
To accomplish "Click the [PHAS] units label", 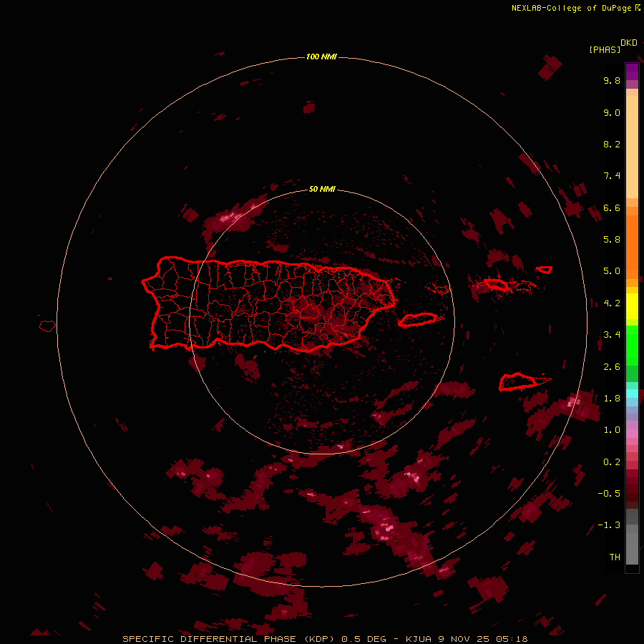I will 605,49.
